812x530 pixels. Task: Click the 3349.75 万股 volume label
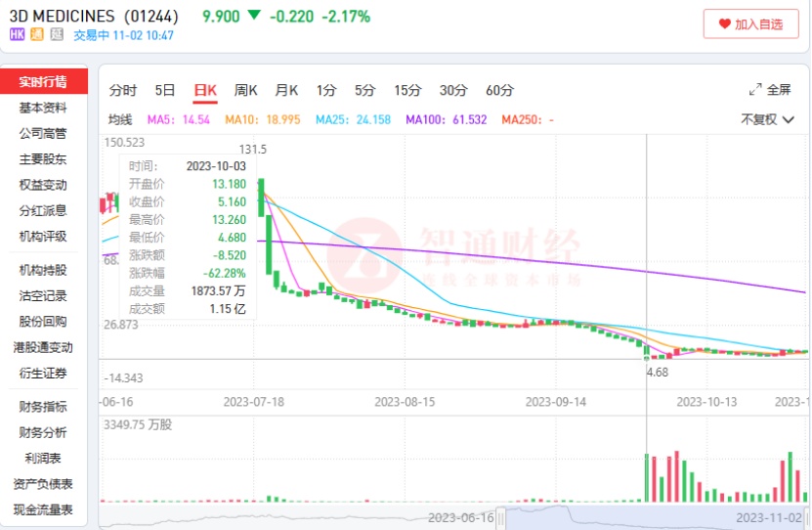point(138,424)
